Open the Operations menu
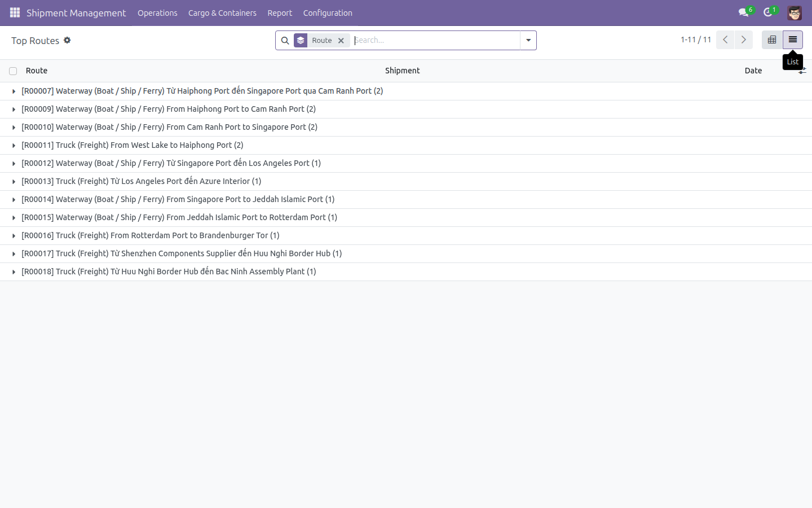This screenshot has width=812, height=508. (x=157, y=13)
